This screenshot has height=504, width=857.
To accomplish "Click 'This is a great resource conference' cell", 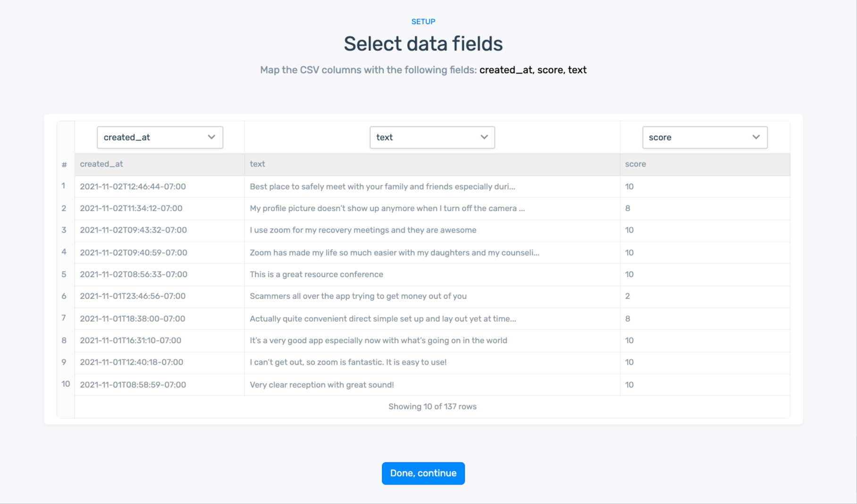I will [316, 274].
